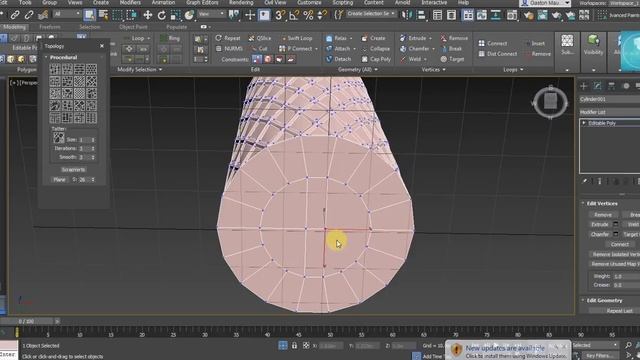The height and width of the screenshot is (360, 640).
Task: Open the Create Selection Set dropdown
Action: [x=371, y=14]
